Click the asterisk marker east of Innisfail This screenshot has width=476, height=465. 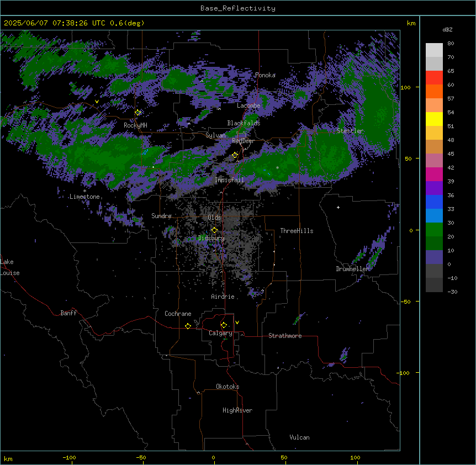277,167
